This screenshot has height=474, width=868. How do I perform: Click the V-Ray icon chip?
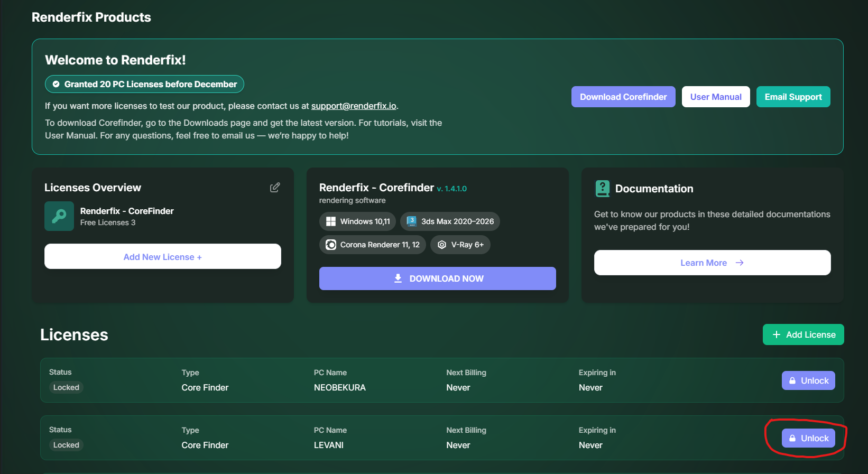442,245
